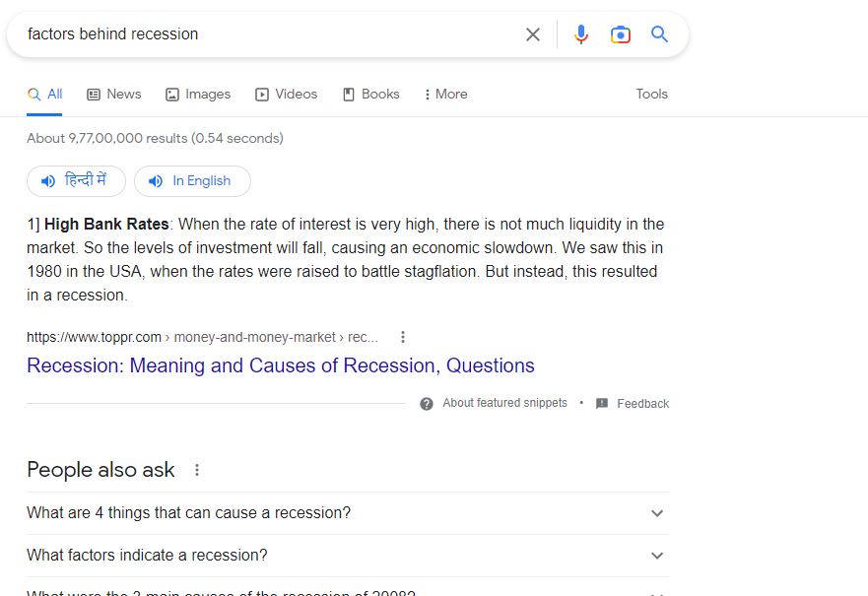
Task: Open "Recession: Meaning and Causes of Recession" link
Action: [x=281, y=365]
